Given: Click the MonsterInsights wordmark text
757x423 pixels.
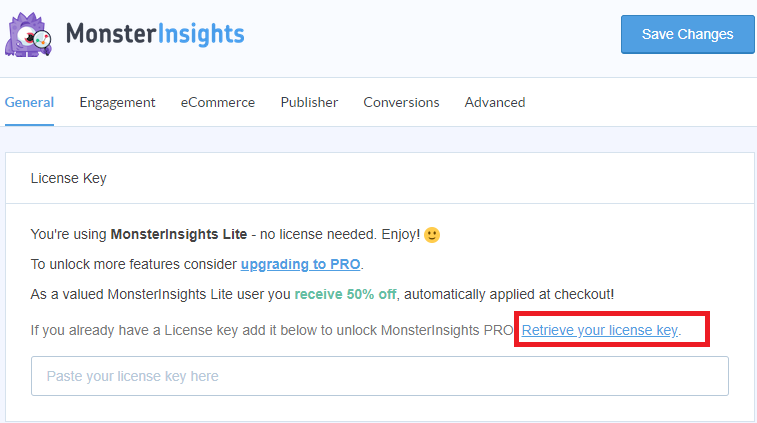Looking at the screenshot, I should 155,35.
